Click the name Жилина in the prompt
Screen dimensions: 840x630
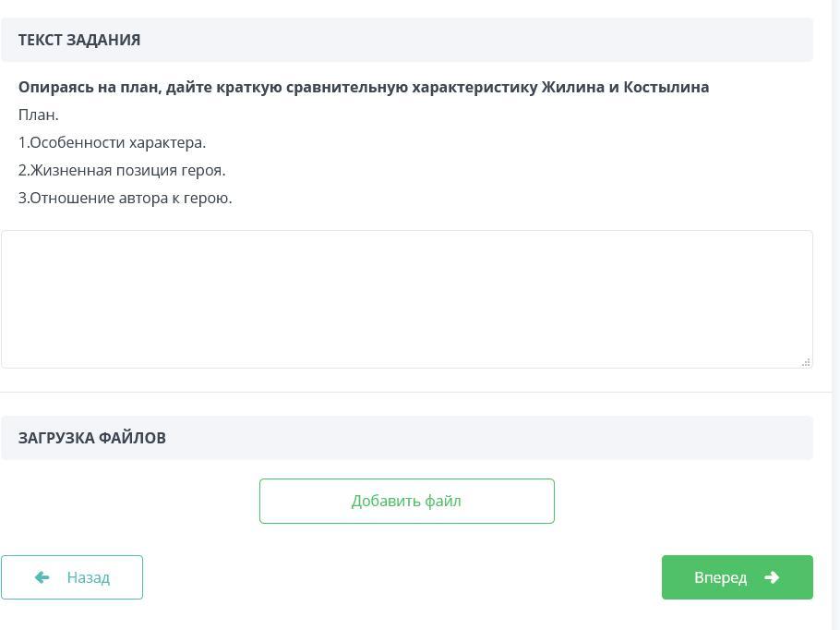[572, 87]
